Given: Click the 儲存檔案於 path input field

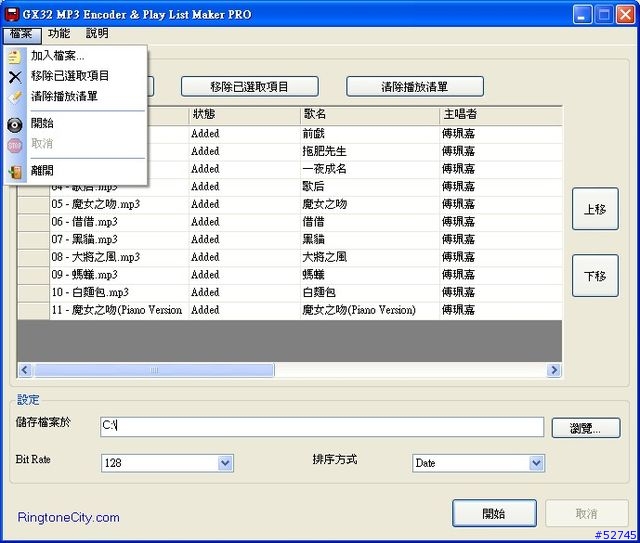Looking at the screenshot, I should 322,426.
